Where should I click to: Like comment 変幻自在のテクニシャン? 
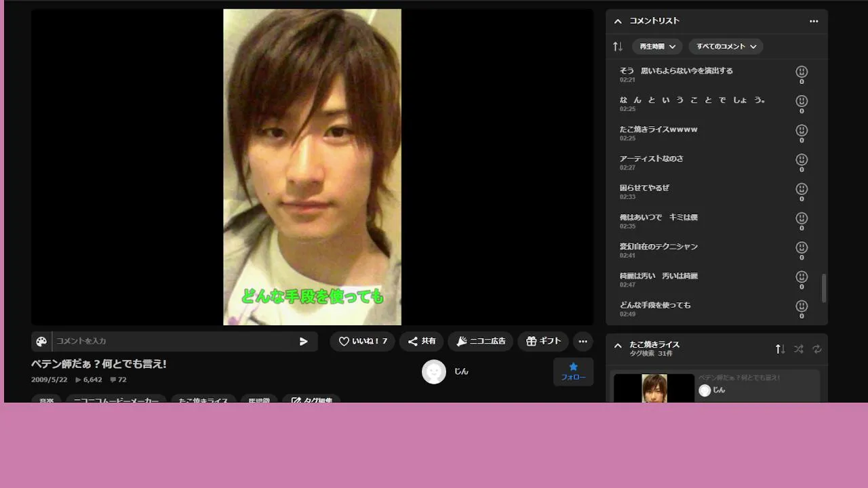(802, 247)
